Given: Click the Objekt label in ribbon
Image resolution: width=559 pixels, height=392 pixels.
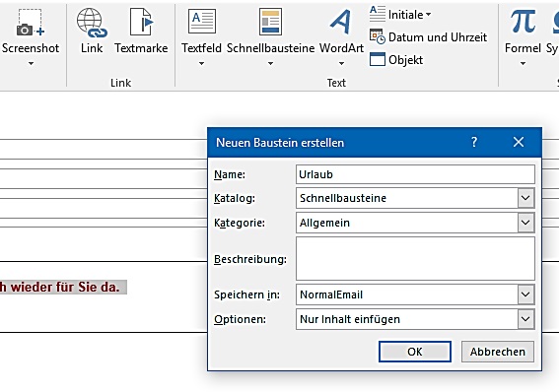Looking at the screenshot, I should 405,60.
